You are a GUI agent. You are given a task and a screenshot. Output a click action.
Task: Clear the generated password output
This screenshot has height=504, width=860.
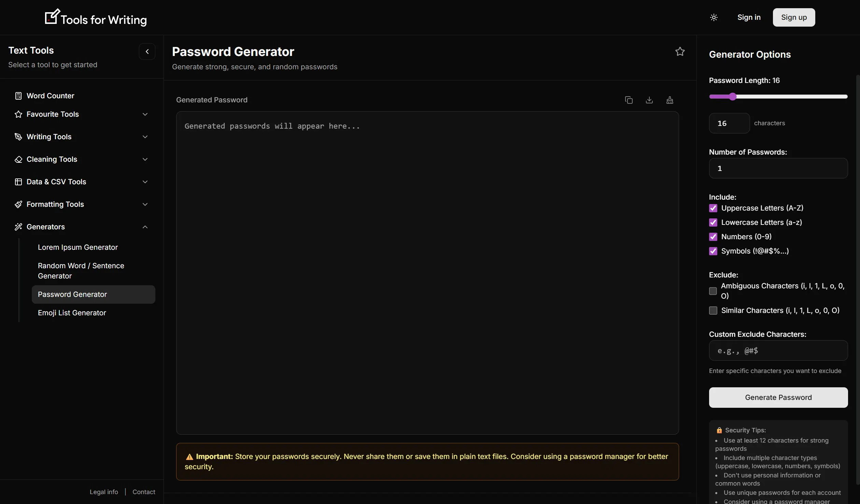coord(670,100)
